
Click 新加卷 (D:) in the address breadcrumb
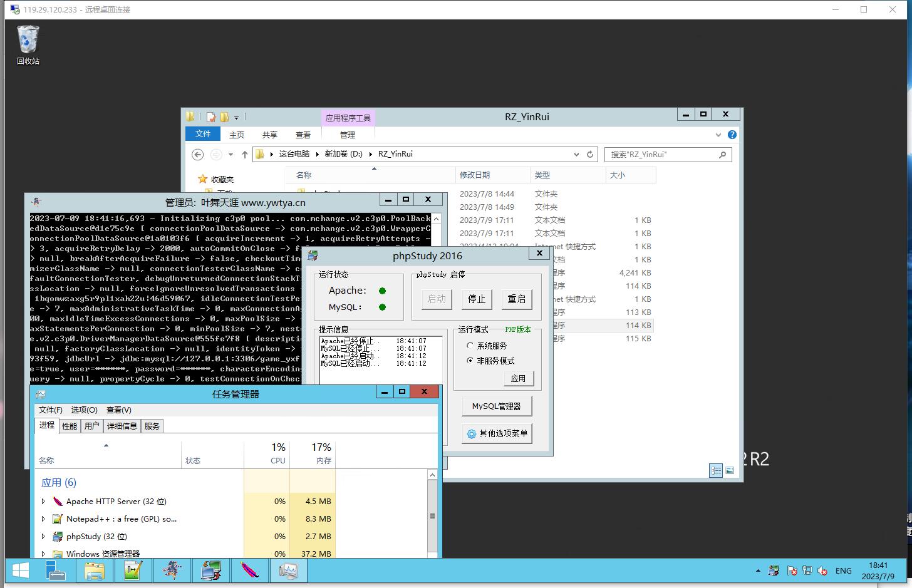click(343, 154)
